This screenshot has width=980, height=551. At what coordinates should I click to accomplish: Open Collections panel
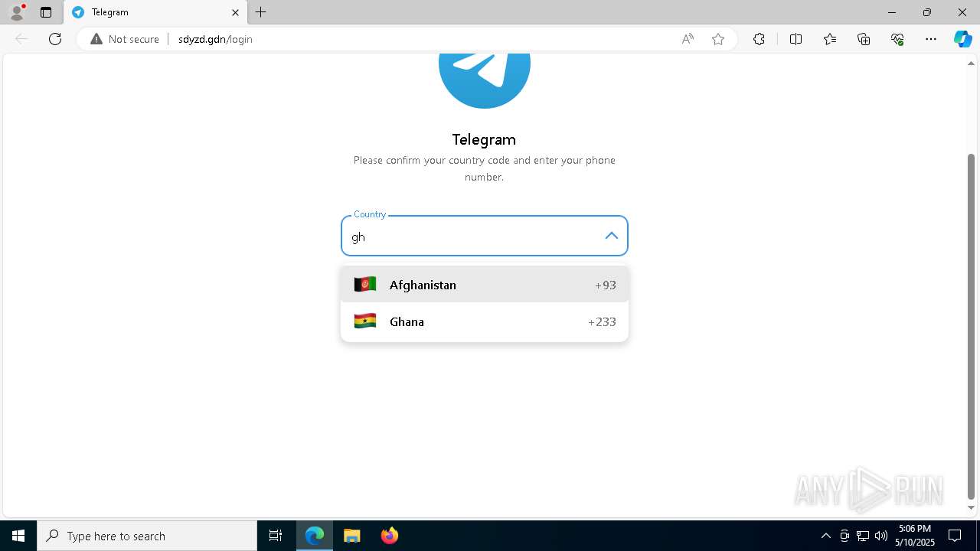[864, 39]
